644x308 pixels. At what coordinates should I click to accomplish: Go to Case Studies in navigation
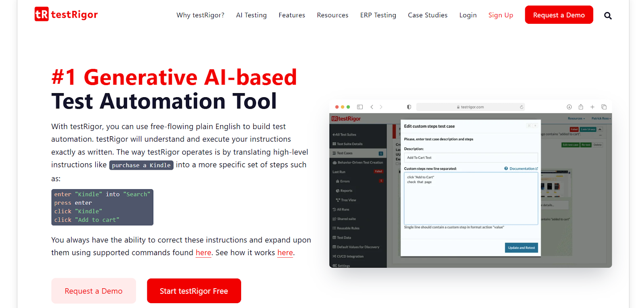427,15
